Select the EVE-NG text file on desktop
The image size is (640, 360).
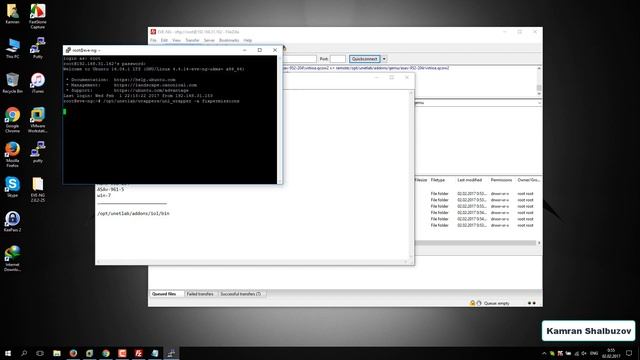[x=38, y=189]
